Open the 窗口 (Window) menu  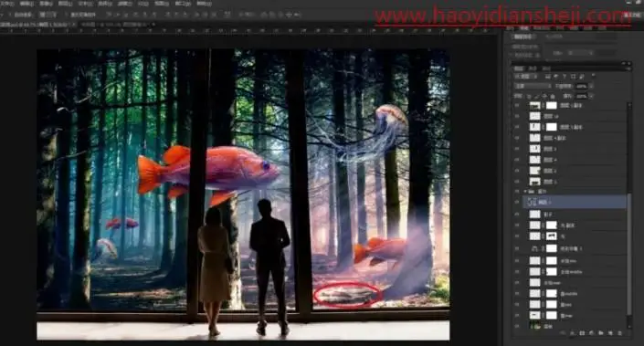click(183, 4)
